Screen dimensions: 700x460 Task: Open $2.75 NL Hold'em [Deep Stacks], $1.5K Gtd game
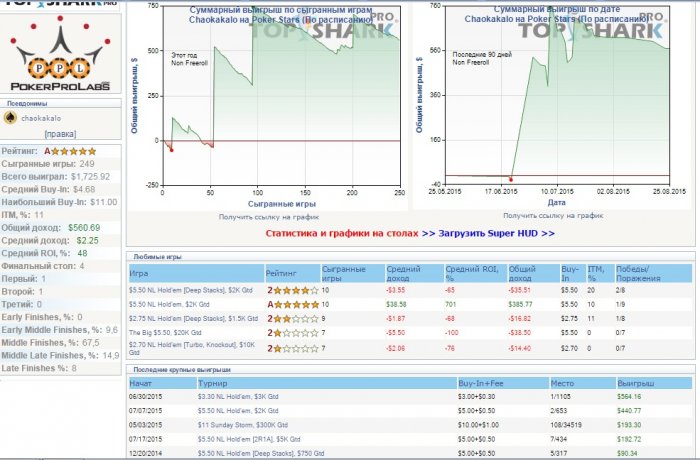[x=193, y=319]
